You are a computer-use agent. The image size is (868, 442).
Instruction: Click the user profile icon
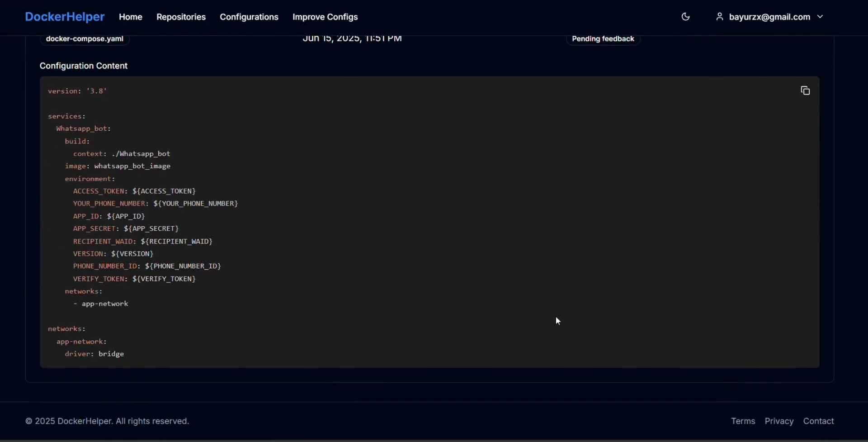[719, 17]
